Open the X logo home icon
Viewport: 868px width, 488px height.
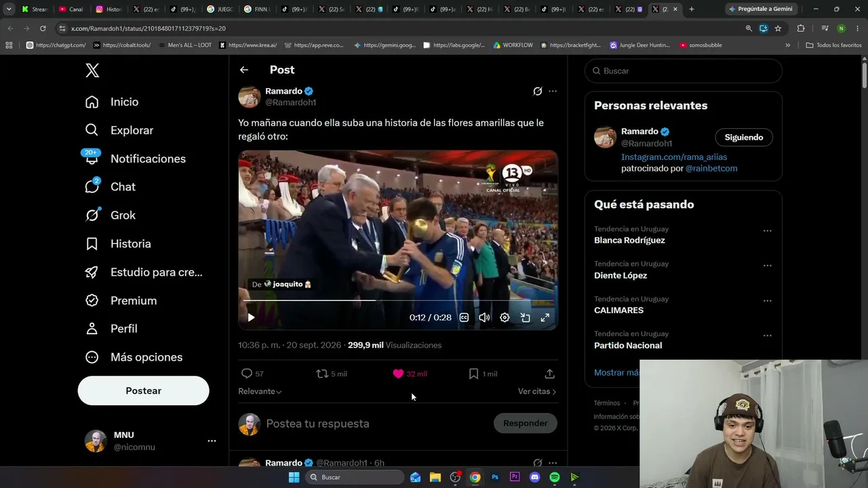click(92, 70)
